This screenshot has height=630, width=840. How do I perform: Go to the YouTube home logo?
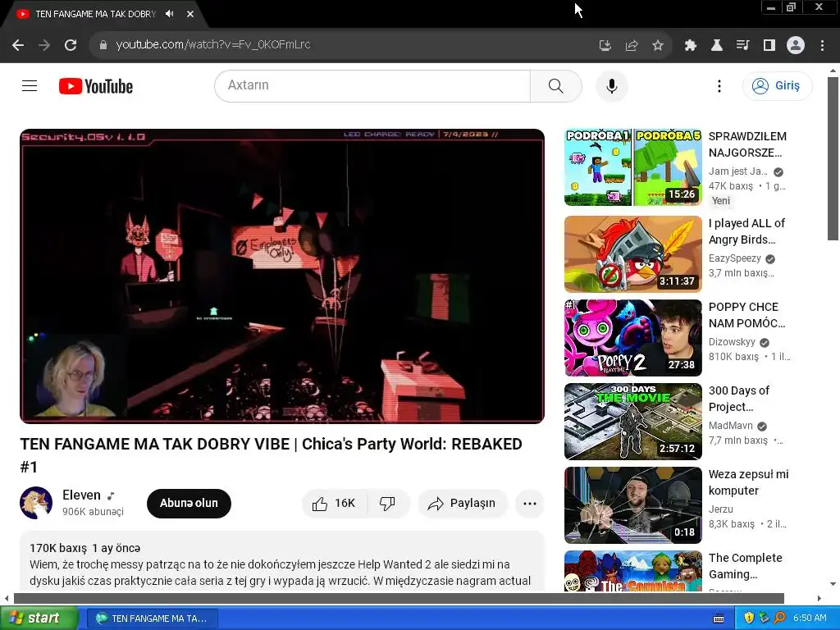96,86
